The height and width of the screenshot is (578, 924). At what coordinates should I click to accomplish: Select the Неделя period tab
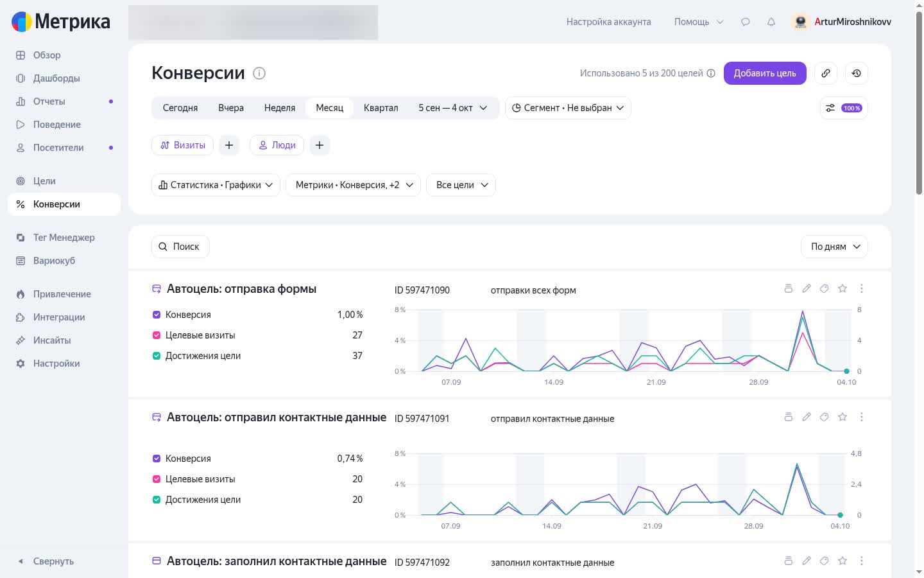(280, 108)
